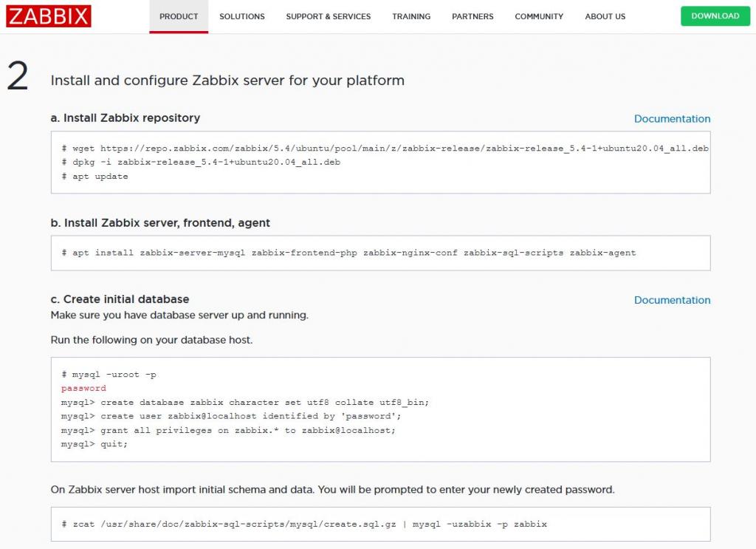Click heading 'a. Install Zabbix repository'
Image resolution: width=756 pixels, height=549 pixels.
tap(126, 117)
